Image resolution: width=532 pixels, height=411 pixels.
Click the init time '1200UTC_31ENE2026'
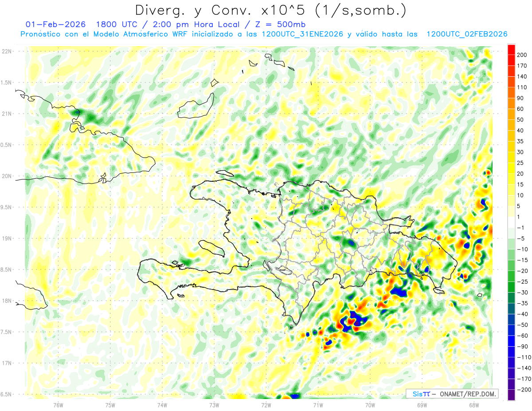(x=302, y=34)
